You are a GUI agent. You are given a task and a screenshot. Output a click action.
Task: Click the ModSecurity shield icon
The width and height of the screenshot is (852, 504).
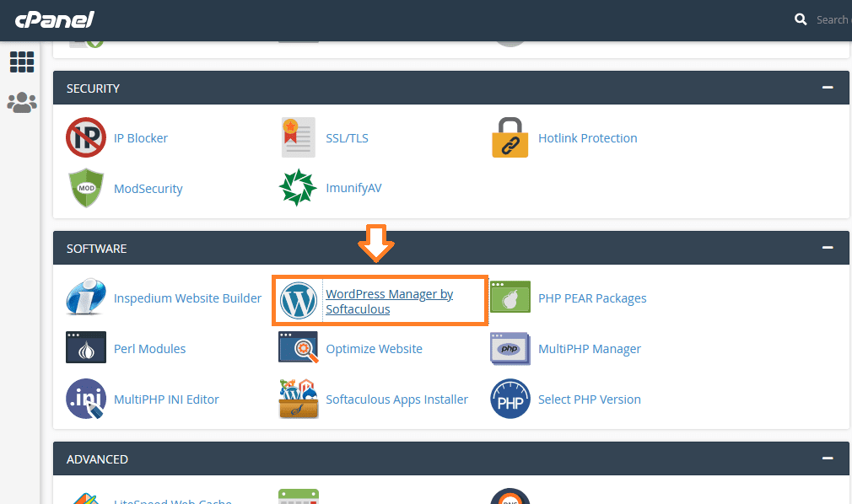coord(86,188)
